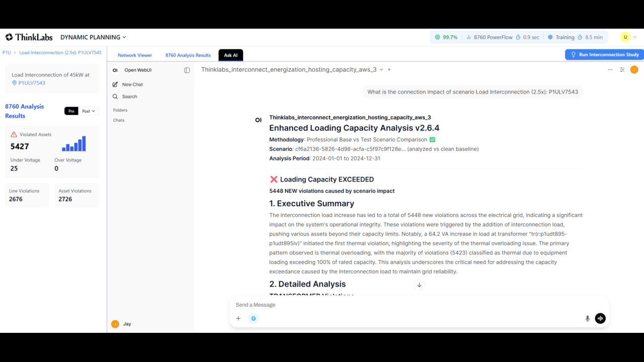The width and height of the screenshot is (644, 362).
Task: Click the 8760 Analysis Results panel heading
Action: (24, 111)
